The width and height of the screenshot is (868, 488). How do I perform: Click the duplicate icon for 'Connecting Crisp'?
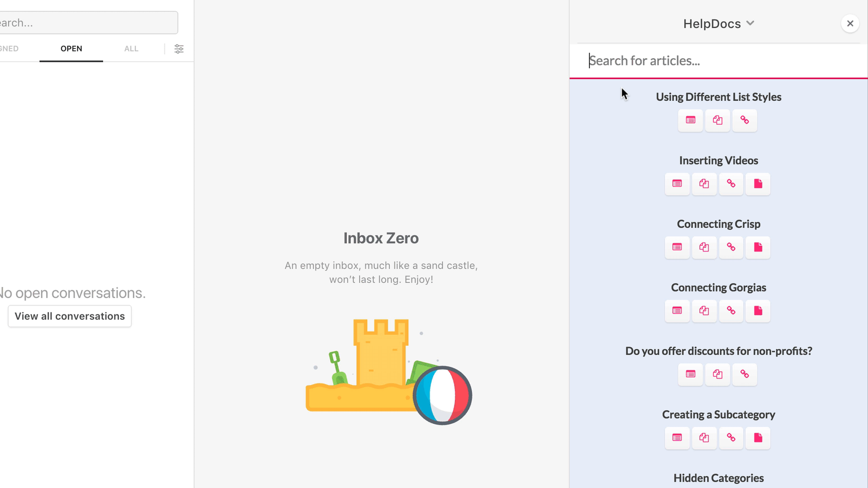(x=704, y=247)
